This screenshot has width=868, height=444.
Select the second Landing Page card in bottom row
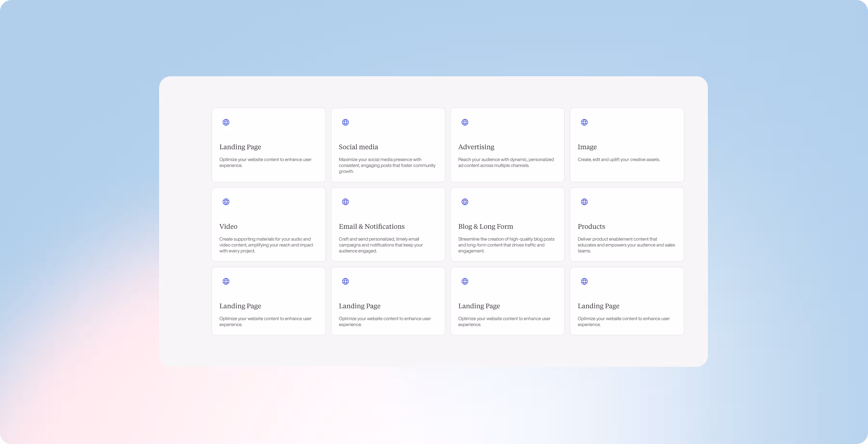coord(388,301)
